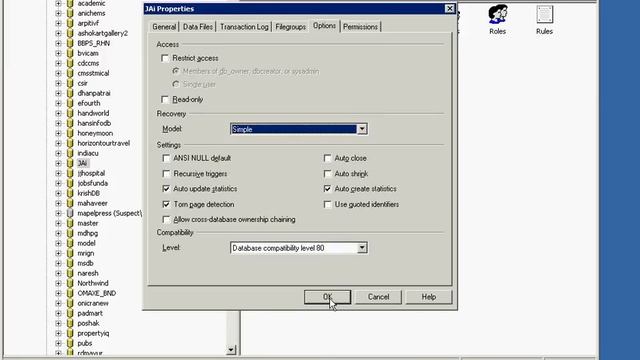This screenshot has height=360, width=640.
Task: Check Allow cross-database ownership chaining
Action: (166, 220)
